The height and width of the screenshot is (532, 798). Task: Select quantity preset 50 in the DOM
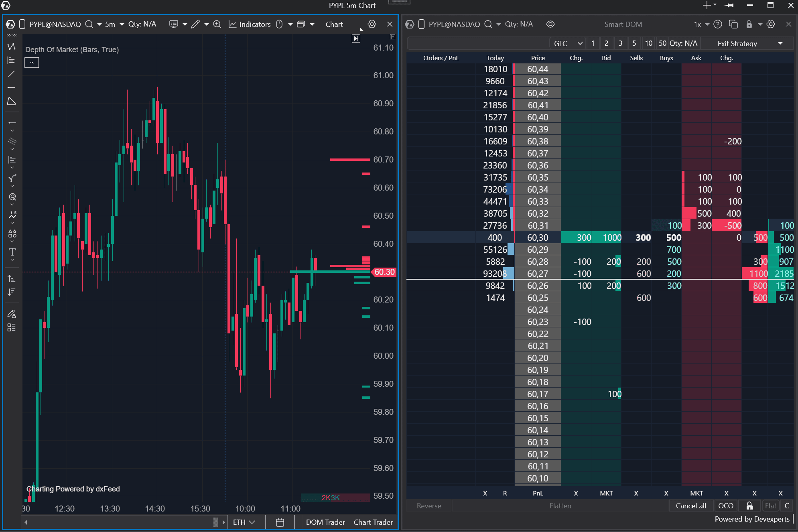tap(662, 43)
